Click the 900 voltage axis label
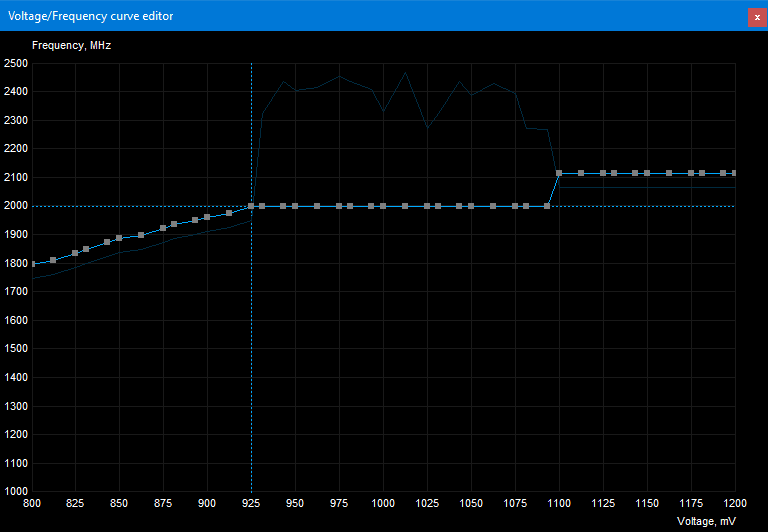This screenshot has height=532, width=768. click(x=207, y=504)
